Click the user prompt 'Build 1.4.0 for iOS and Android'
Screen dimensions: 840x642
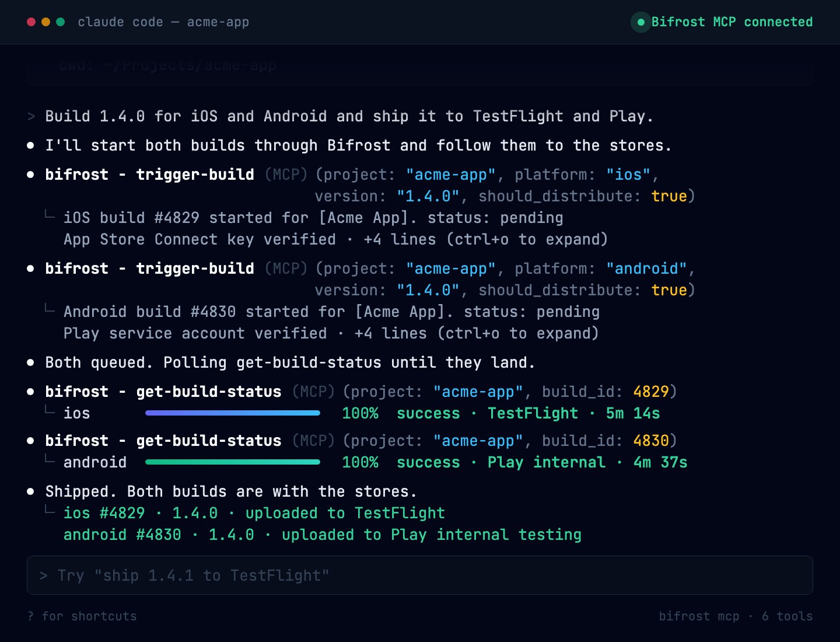coord(349,116)
